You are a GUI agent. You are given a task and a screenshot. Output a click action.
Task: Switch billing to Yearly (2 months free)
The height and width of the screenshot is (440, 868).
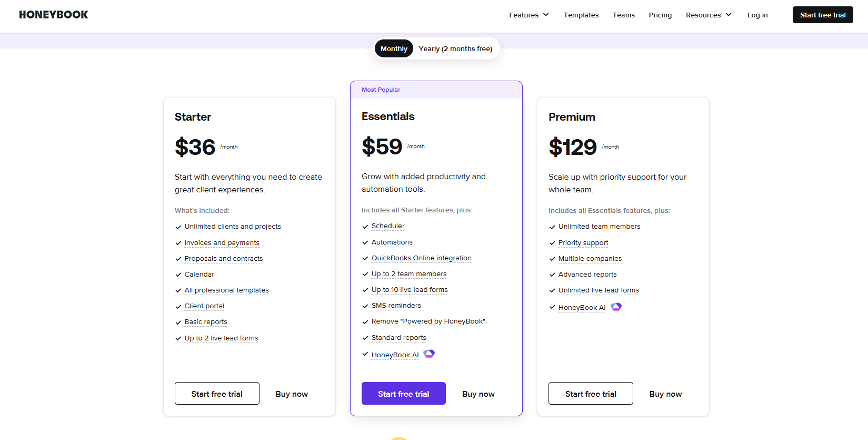click(455, 48)
